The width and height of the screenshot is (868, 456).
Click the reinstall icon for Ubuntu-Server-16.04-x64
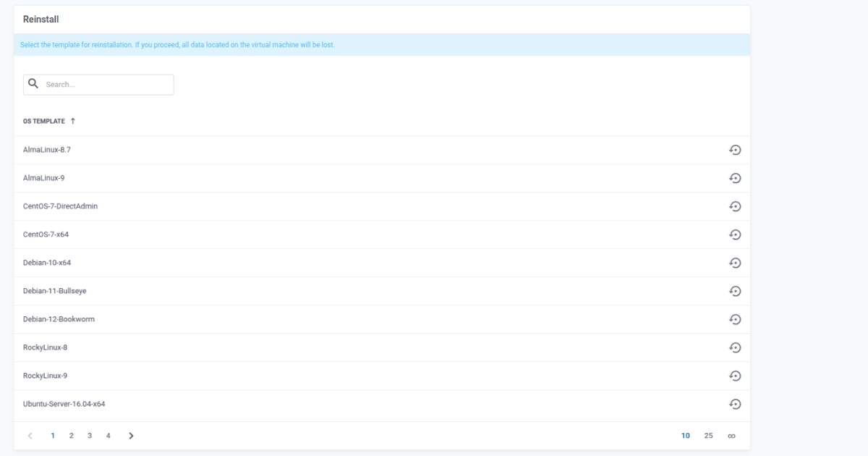coord(734,404)
